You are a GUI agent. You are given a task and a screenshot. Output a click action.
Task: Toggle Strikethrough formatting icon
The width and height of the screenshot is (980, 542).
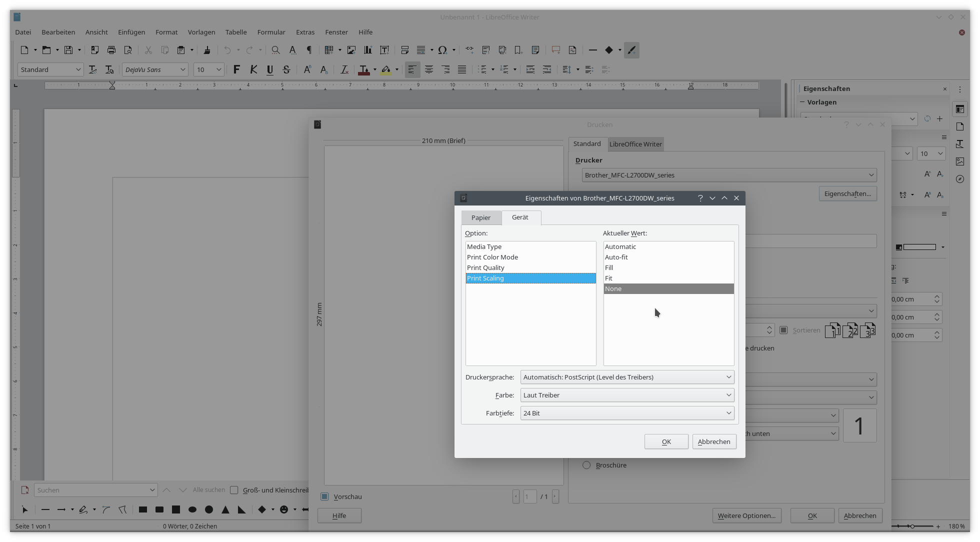tap(286, 69)
